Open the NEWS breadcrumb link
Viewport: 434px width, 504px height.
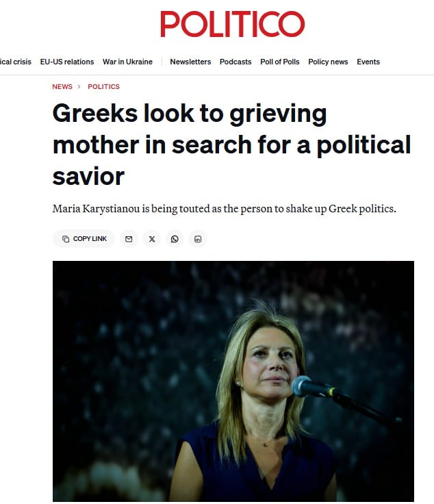pos(62,86)
